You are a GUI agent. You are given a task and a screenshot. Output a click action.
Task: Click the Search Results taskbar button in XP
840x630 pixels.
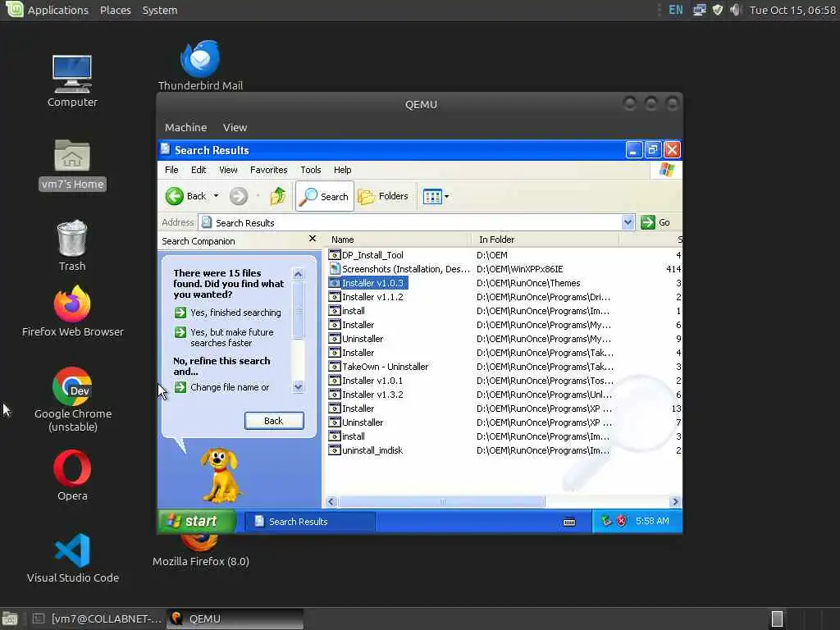[x=311, y=521]
